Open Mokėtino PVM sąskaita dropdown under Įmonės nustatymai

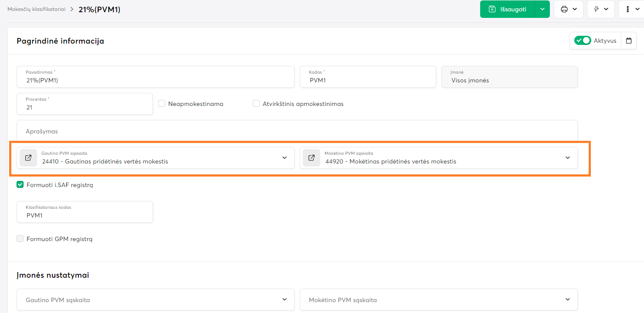pyautogui.click(x=568, y=299)
